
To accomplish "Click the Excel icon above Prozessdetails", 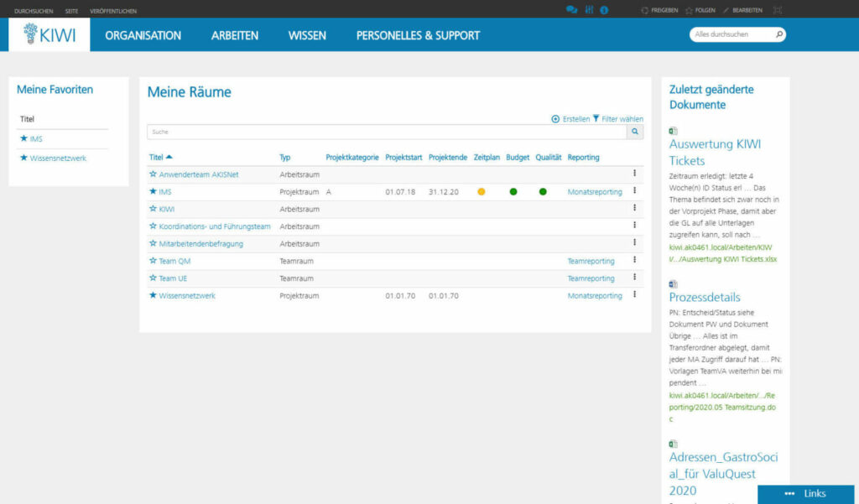I will 674,284.
